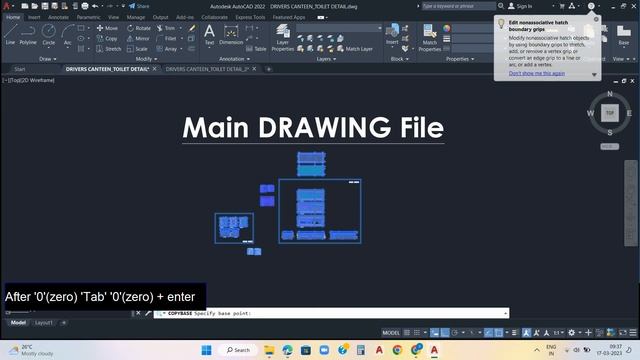The width and height of the screenshot is (640, 360).
Task: Click the Match Layer tool
Action: pyautogui.click(x=355, y=49)
